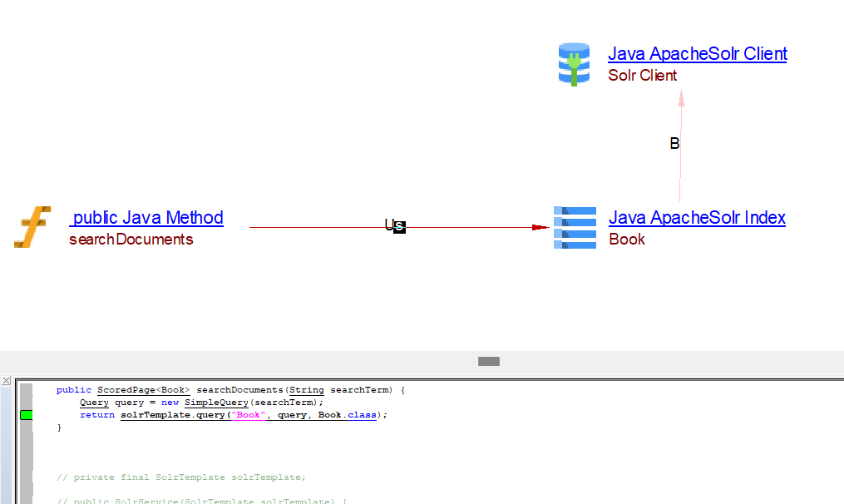The width and height of the screenshot is (844, 504).
Task: Click the 'Us' label on horizontal link
Action: tap(394, 225)
